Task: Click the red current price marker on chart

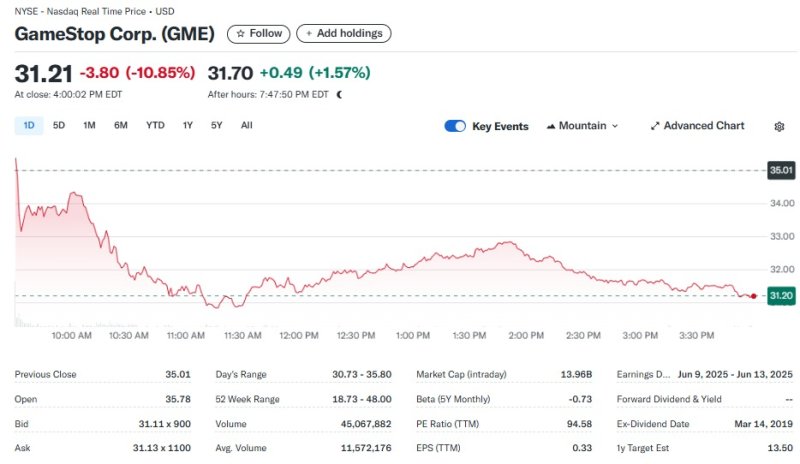Action: tap(754, 296)
